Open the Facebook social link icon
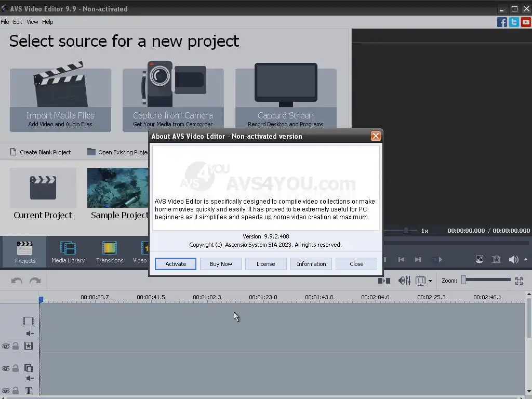 point(502,22)
